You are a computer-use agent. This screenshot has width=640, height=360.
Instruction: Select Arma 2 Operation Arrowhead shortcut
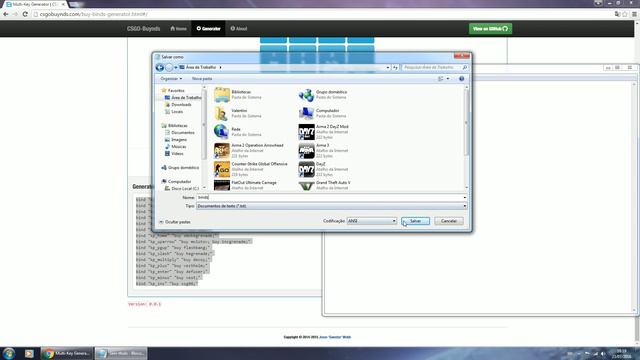click(222, 151)
